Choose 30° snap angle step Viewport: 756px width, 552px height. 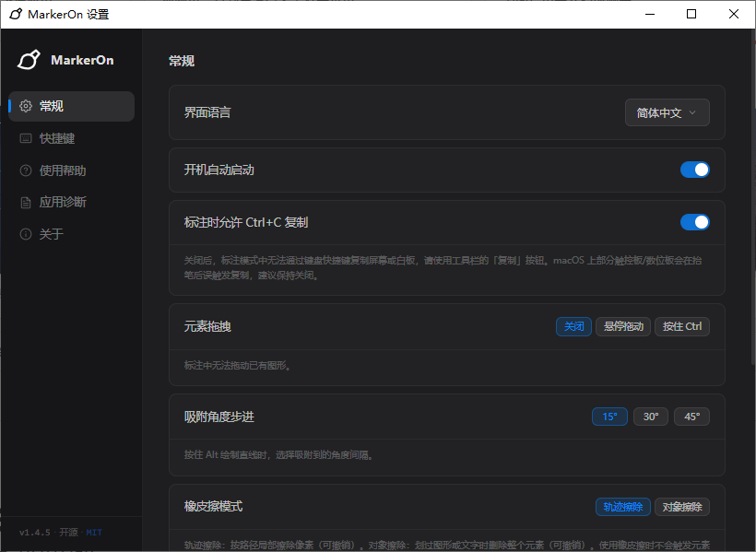(x=651, y=417)
